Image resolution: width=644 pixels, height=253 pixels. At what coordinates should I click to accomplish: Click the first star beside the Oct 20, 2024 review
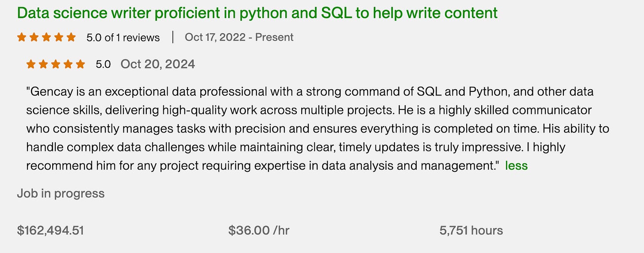pos(31,64)
